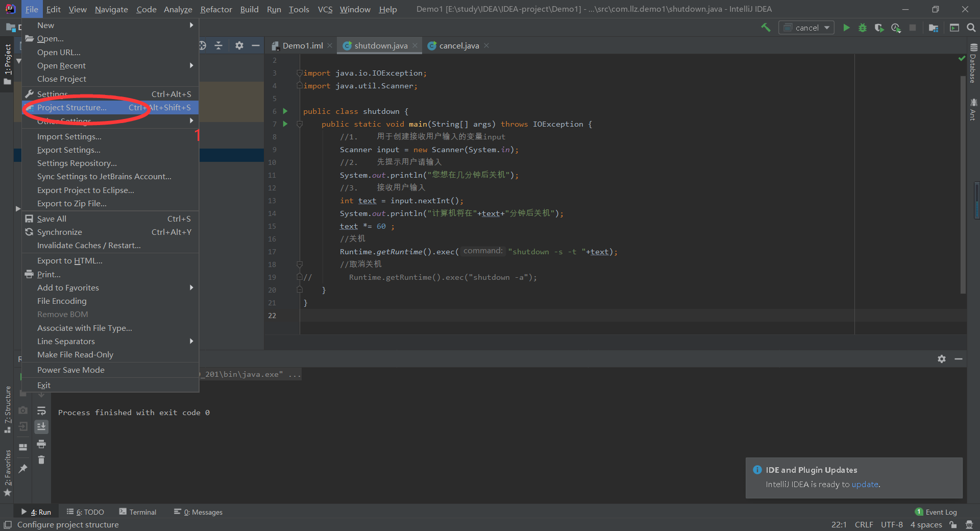Viewport: 980px width, 531px height.
Task: Click the inspector hector icon in the status bar
Action: (969, 524)
